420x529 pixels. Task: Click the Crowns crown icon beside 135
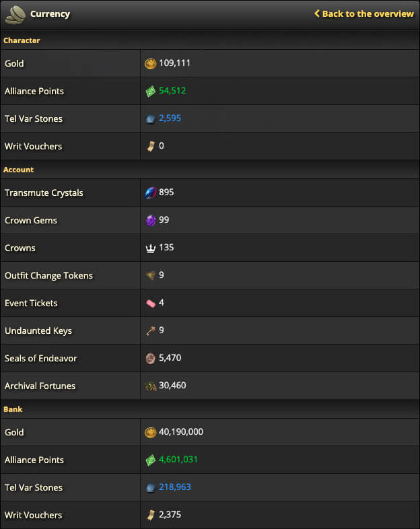coord(151,248)
